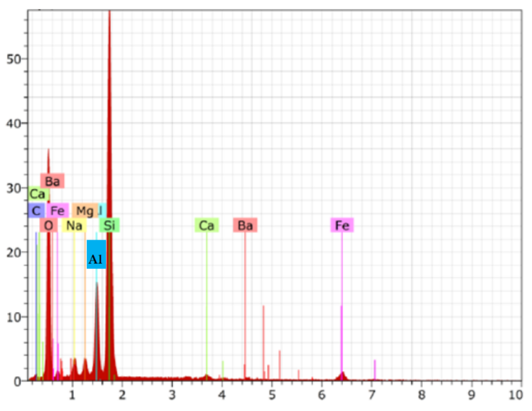The width and height of the screenshot is (532, 411).
Task: Select the green Si element label
Action: (109, 225)
